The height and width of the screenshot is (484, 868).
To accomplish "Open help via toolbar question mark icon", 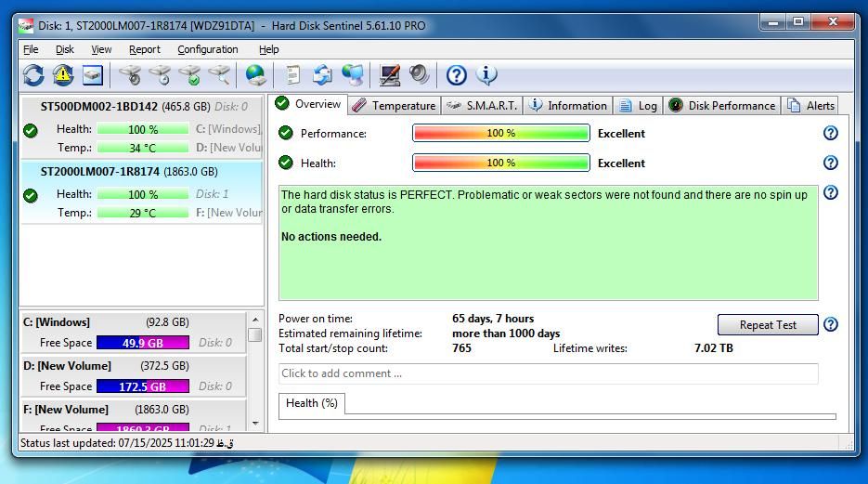I will point(457,74).
